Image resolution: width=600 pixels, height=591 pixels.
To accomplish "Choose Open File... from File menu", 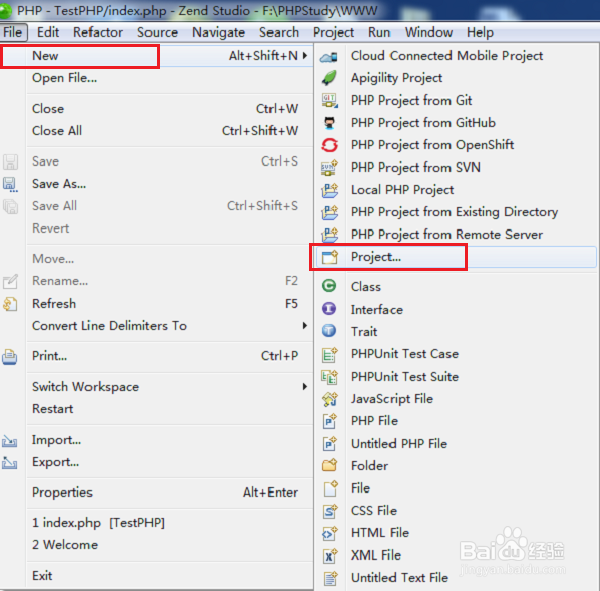I will [x=170, y=78].
